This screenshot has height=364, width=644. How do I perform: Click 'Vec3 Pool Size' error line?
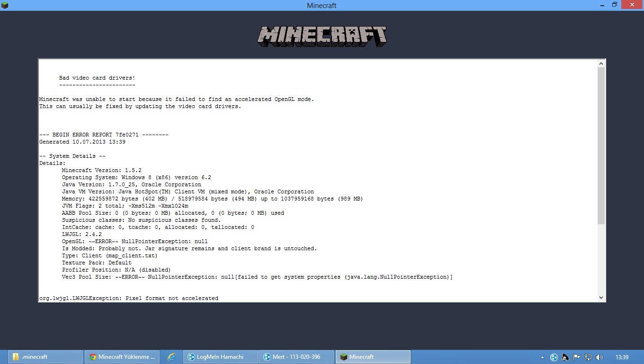point(257,277)
